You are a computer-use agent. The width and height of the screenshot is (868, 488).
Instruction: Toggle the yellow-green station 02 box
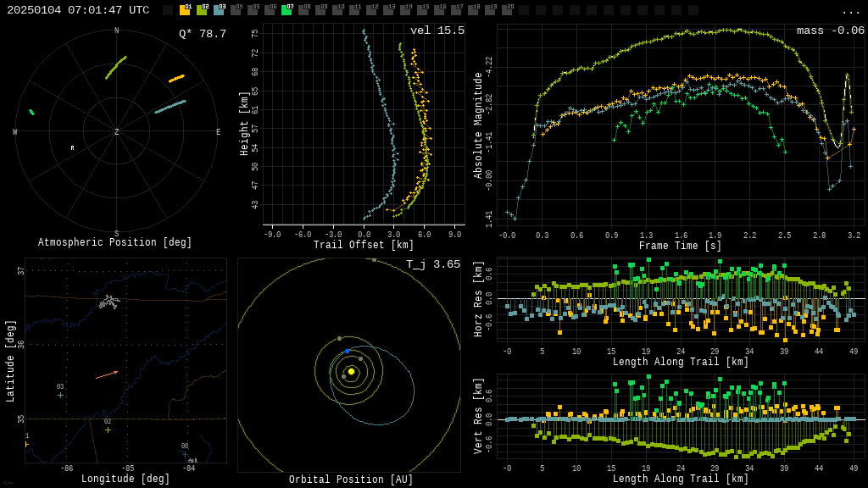(202, 10)
